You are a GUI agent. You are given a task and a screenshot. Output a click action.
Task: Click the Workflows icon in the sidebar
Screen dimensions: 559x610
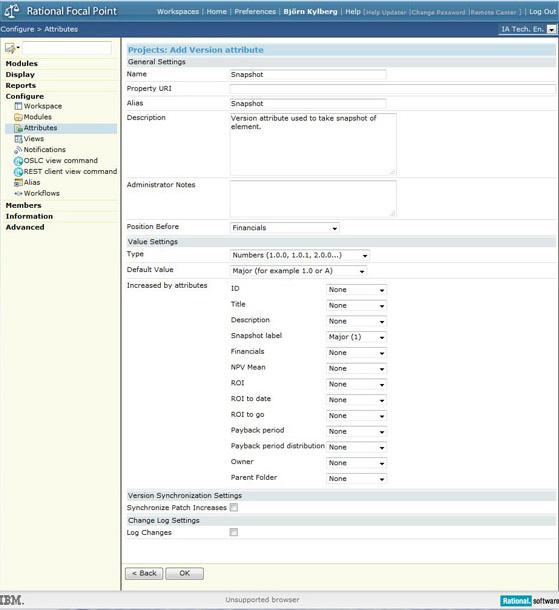(18, 193)
